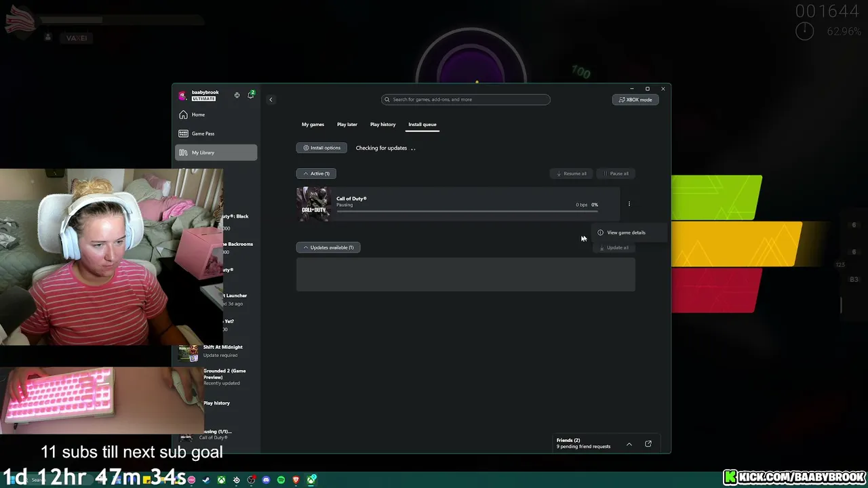The height and width of the screenshot is (488, 868).
Task: Open the Home page in sidebar
Action: pyautogui.click(x=216, y=115)
